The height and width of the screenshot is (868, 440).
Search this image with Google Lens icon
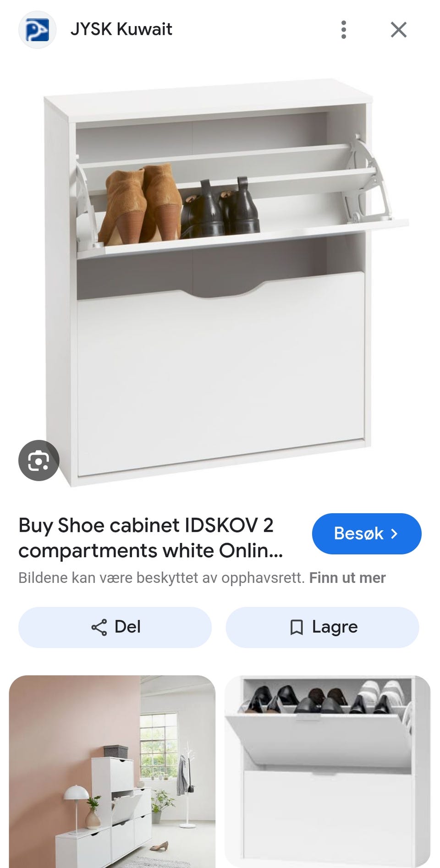point(39,460)
